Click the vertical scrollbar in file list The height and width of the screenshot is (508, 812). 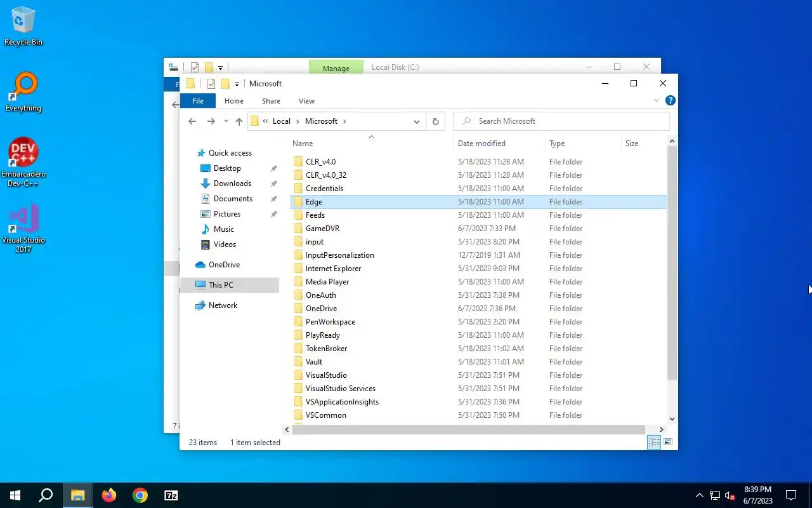[x=672, y=264]
